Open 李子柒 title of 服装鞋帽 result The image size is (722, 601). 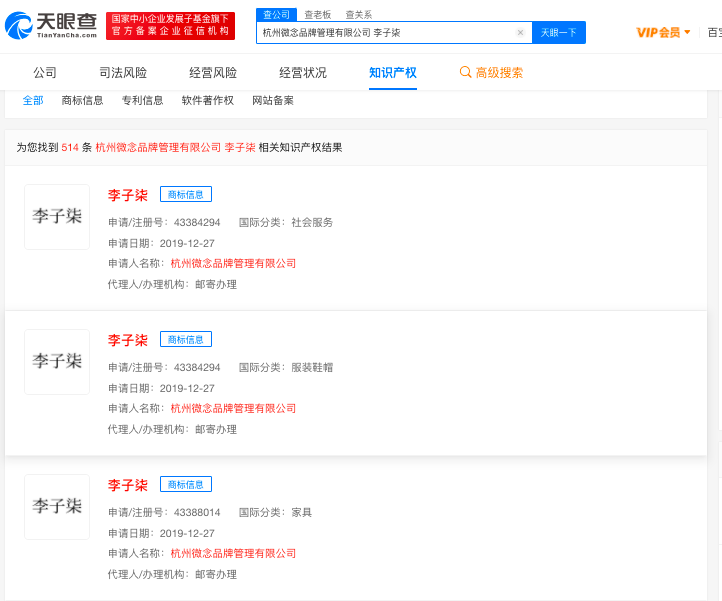pos(128,340)
